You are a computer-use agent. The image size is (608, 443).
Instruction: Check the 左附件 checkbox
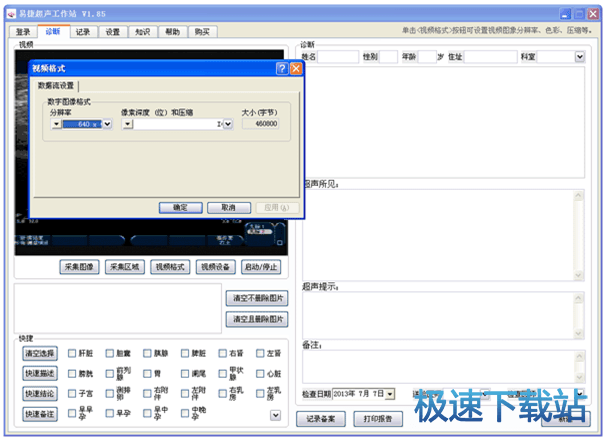(185, 394)
